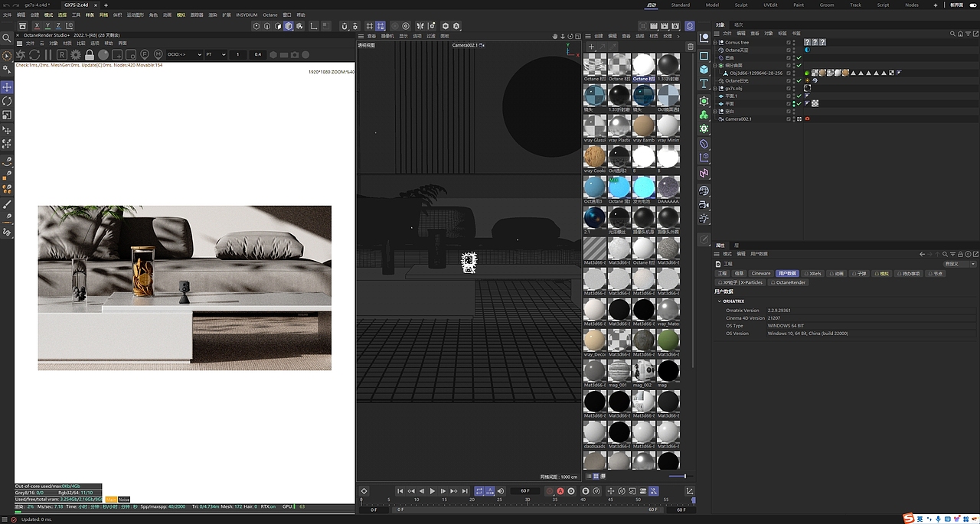
Task: Click the 0.4 value field in Octane toolbar
Action: click(x=258, y=54)
